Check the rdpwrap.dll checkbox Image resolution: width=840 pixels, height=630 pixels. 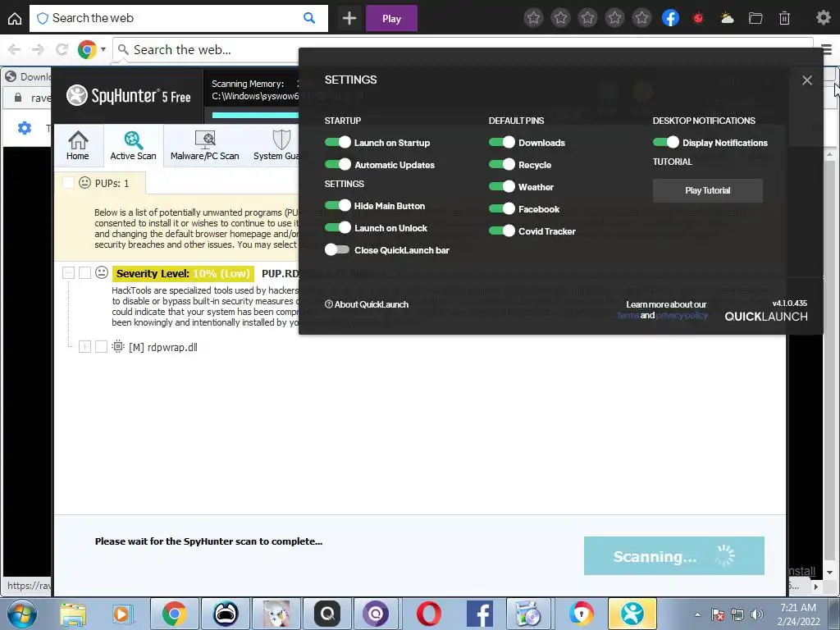(x=101, y=347)
